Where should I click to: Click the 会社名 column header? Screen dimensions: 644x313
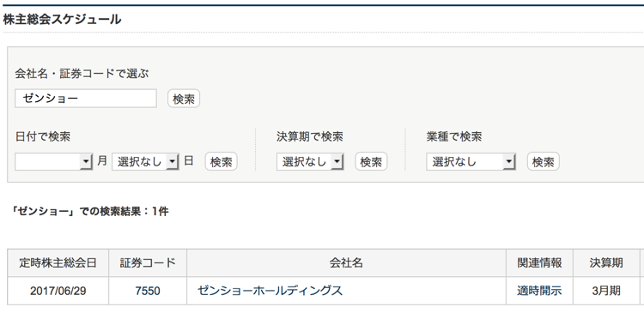(346, 262)
